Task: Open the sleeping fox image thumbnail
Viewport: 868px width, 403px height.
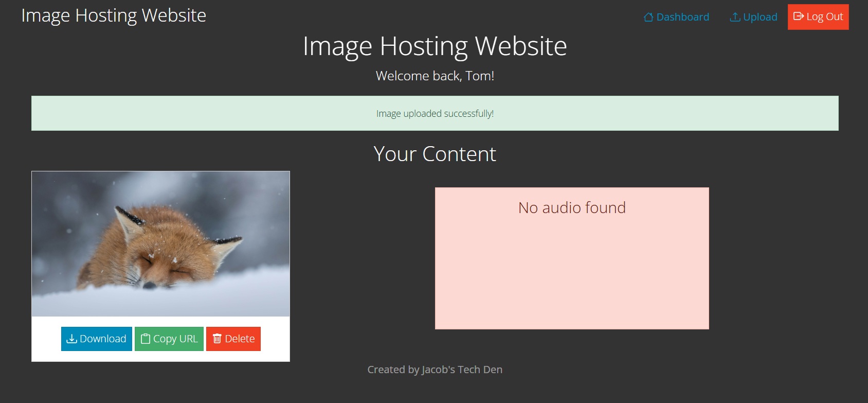Action: point(160,244)
